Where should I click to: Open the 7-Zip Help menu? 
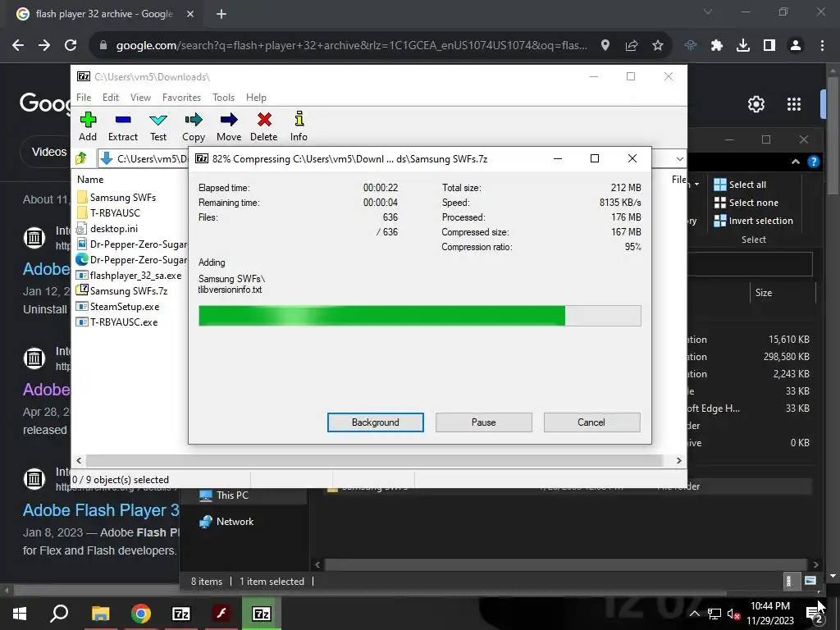point(256,98)
